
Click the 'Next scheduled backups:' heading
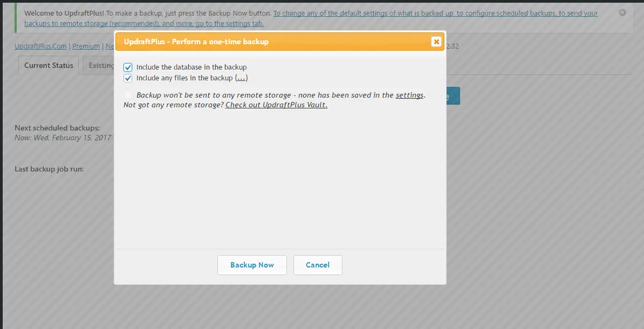57,128
